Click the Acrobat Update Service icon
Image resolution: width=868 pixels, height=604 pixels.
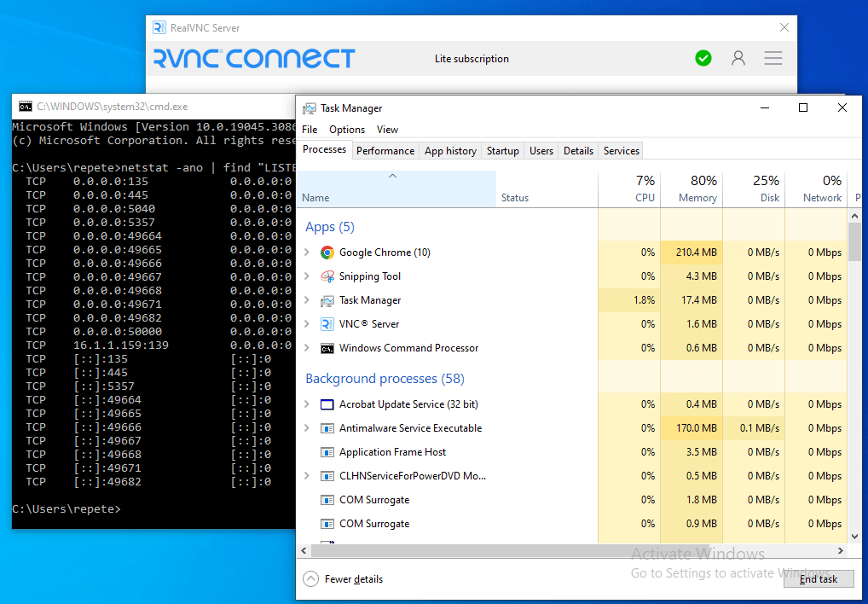coord(327,404)
